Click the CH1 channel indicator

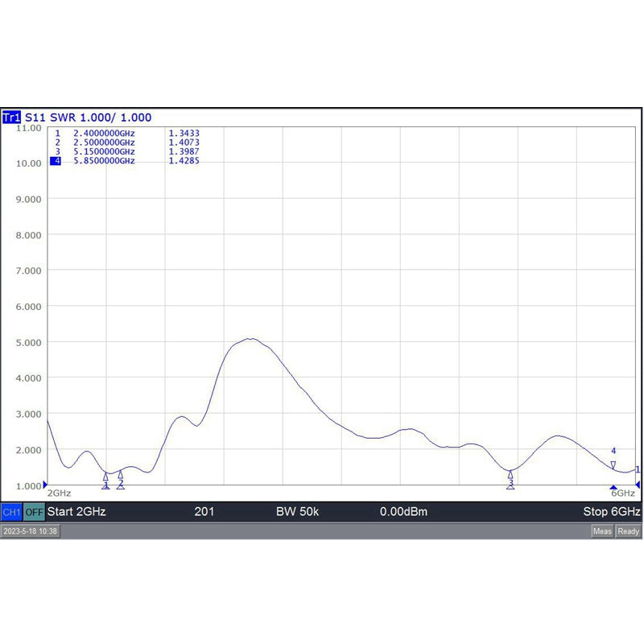[x=11, y=512]
